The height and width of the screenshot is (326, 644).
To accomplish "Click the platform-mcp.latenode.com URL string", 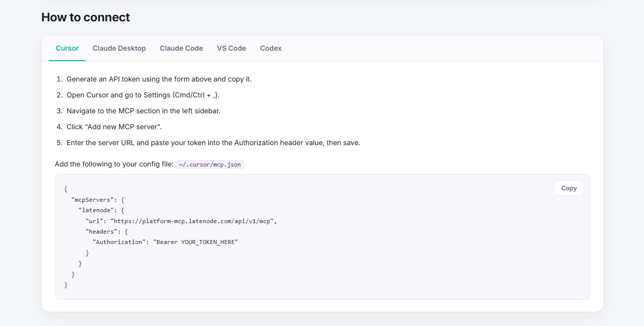I will pyautogui.click(x=192, y=221).
